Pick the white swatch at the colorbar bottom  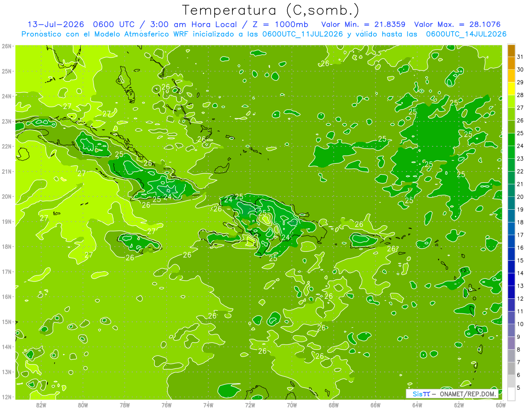pos(511,394)
